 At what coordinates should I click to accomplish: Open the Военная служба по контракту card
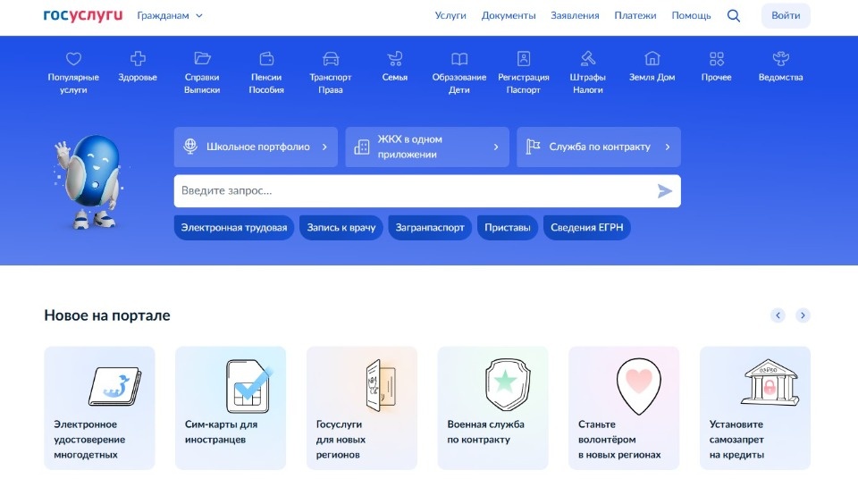493,407
